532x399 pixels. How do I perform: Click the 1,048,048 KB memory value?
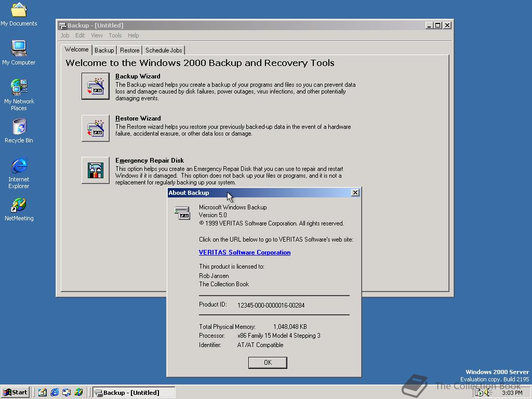click(x=290, y=327)
